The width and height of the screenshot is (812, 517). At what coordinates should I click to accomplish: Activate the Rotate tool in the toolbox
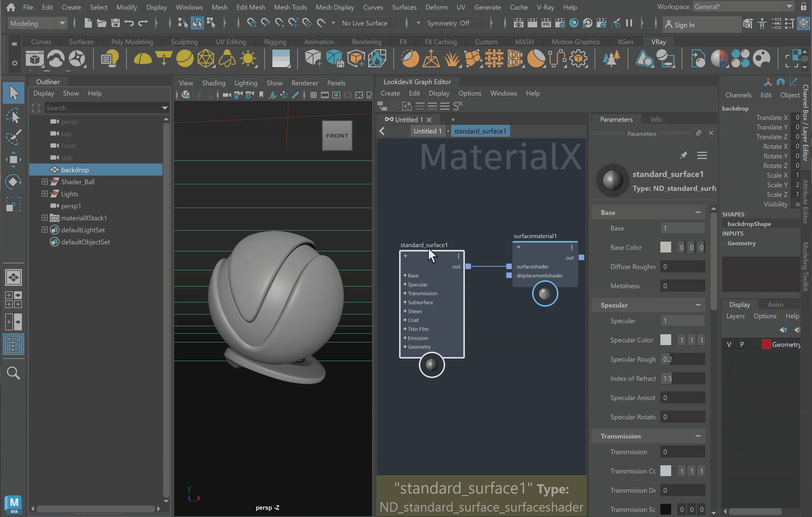point(13,182)
